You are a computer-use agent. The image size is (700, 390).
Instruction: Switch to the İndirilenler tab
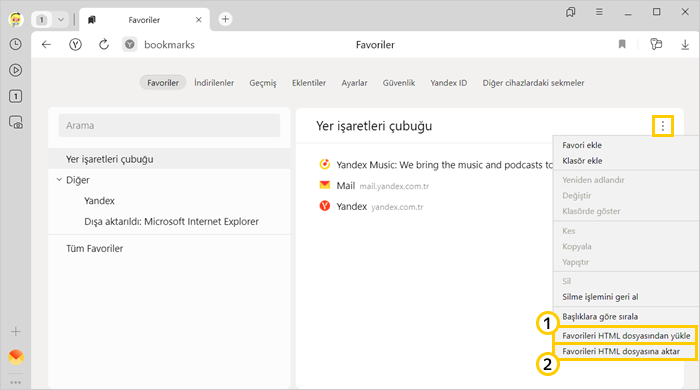[x=214, y=83]
